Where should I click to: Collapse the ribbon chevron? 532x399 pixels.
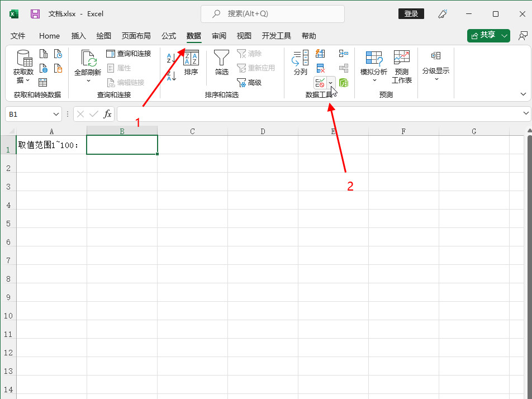tap(523, 94)
